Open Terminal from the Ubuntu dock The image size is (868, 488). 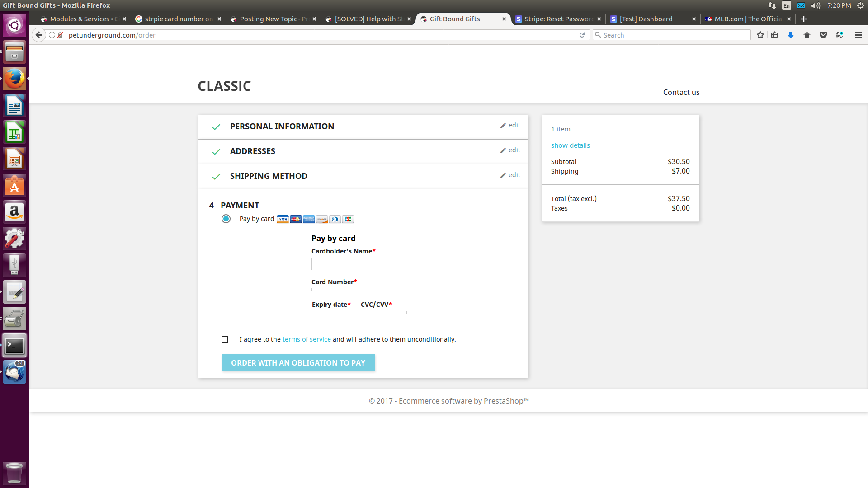[x=14, y=346]
